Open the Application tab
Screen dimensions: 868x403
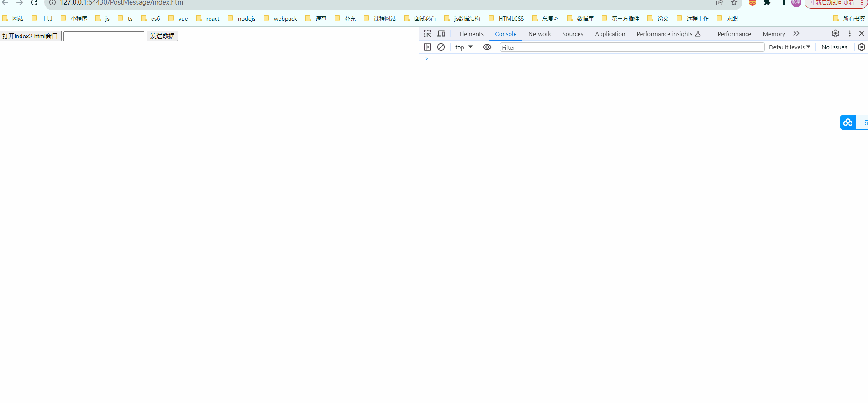610,34
